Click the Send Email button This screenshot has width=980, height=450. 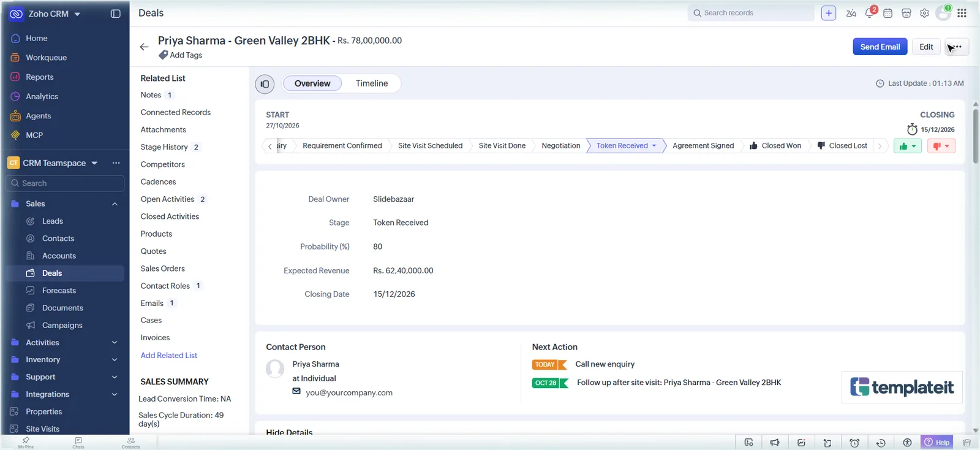pyautogui.click(x=880, y=47)
